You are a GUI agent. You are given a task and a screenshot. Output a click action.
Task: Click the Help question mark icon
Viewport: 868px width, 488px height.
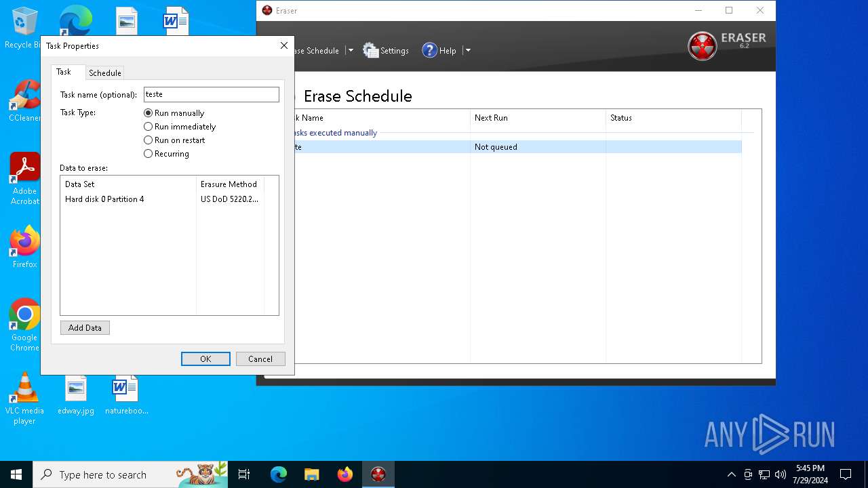point(429,50)
